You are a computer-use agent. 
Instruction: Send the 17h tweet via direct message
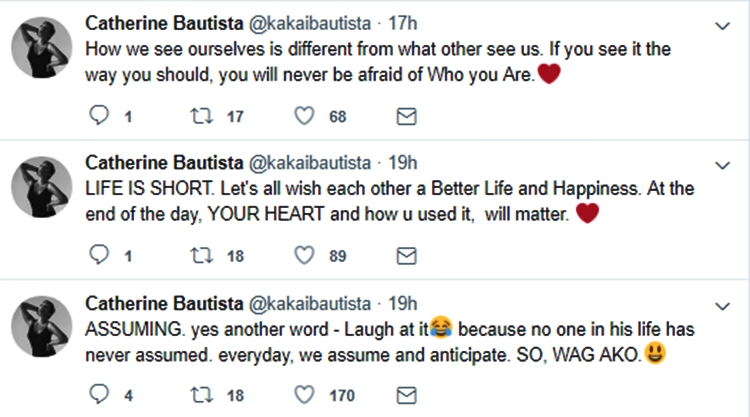point(407,117)
